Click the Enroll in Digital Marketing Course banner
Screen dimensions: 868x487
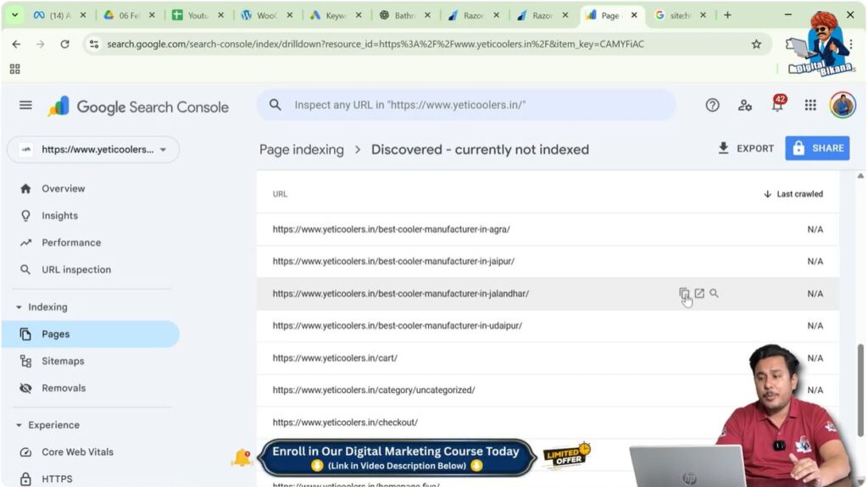pos(397,458)
